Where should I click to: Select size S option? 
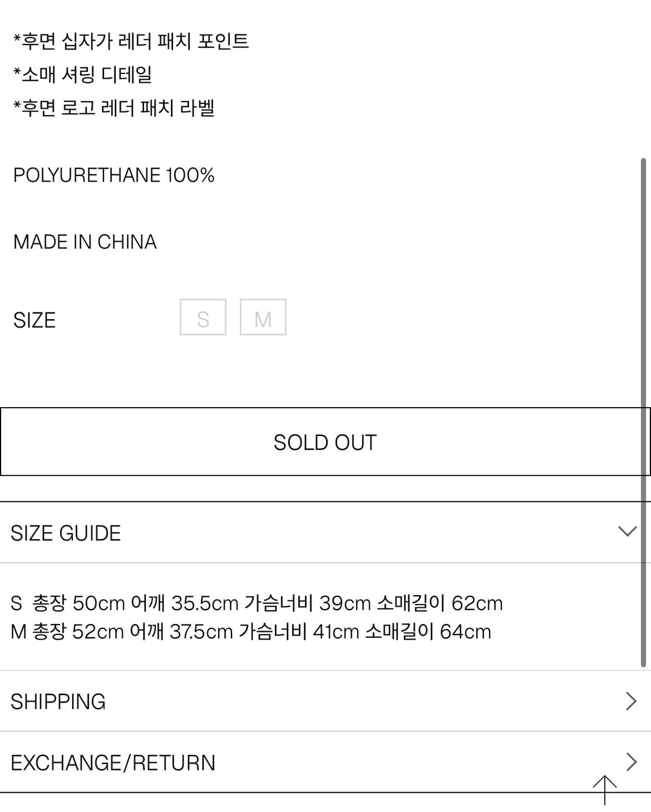[x=203, y=317]
